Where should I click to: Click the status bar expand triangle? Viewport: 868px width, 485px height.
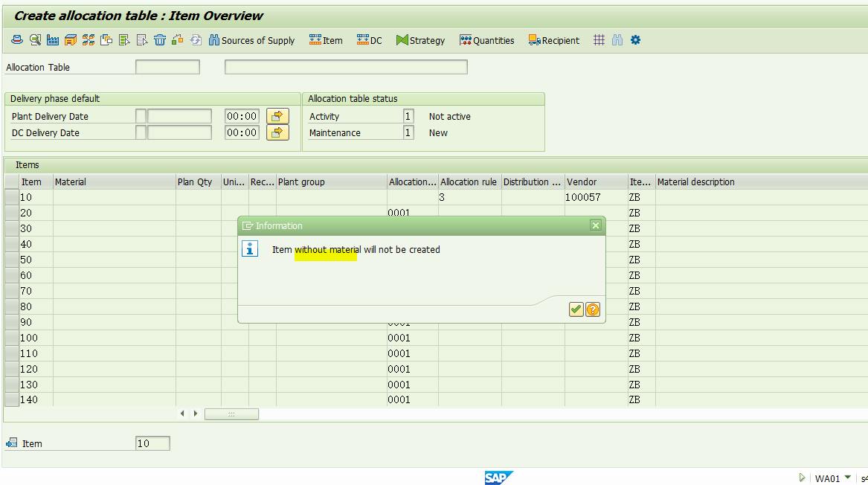(802, 478)
